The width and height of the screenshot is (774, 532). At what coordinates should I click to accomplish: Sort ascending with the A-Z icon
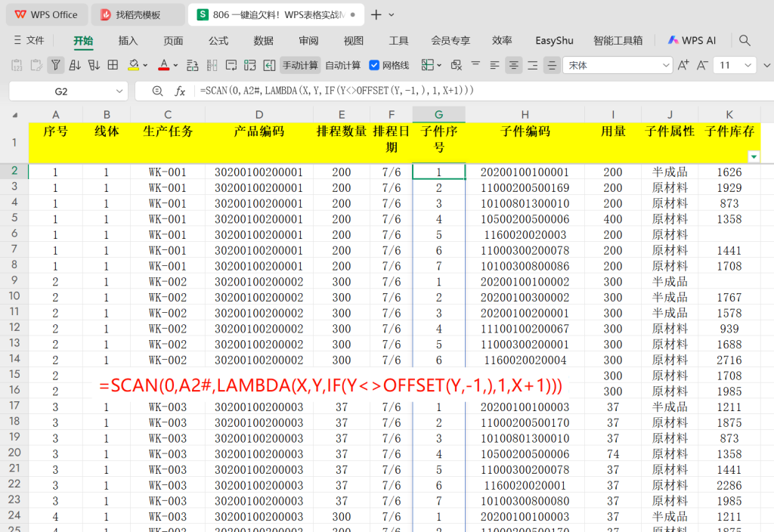tap(75, 65)
